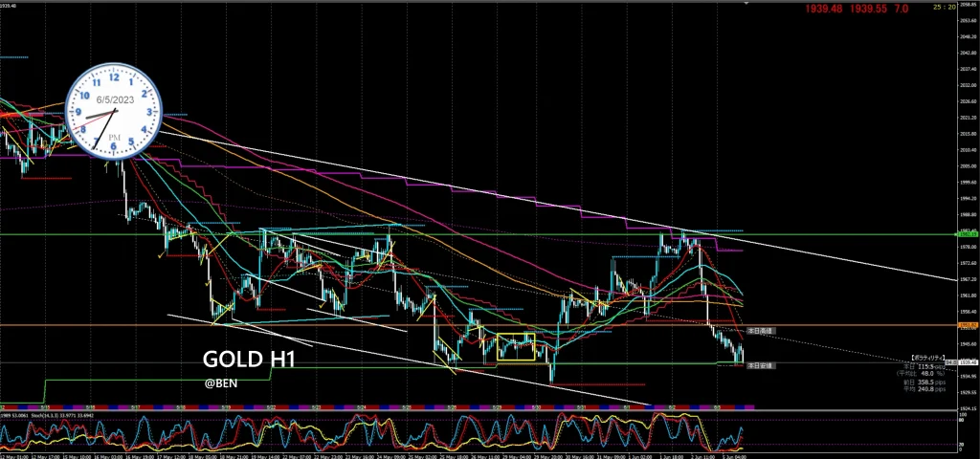Click the PM indicator on the clock
980x459 pixels.
coord(114,137)
